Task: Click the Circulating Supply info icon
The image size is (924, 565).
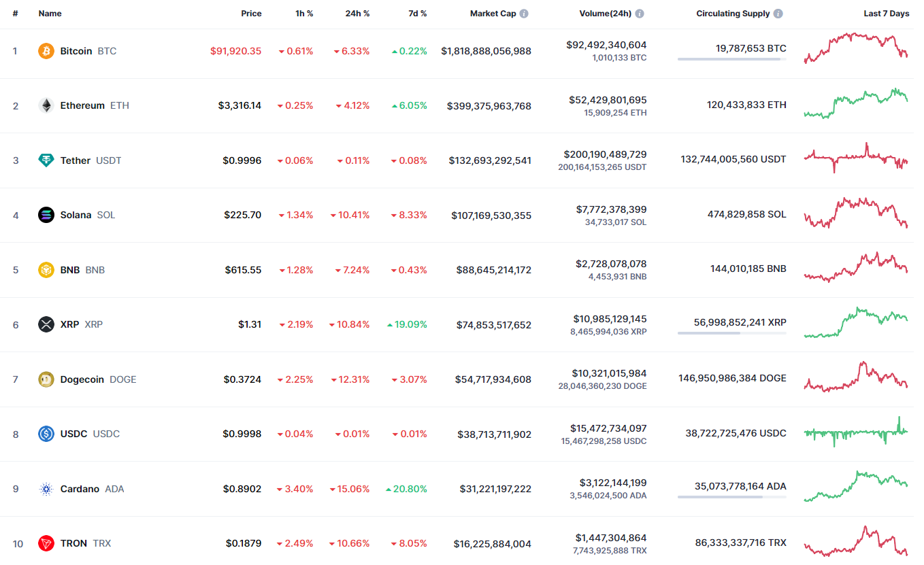Action: click(x=778, y=14)
